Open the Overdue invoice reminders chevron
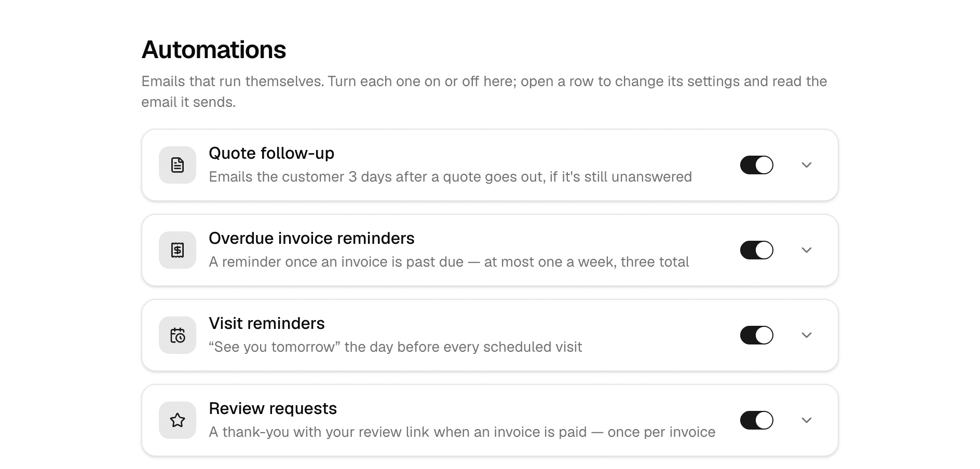The image size is (980, 469). (806, 250)
